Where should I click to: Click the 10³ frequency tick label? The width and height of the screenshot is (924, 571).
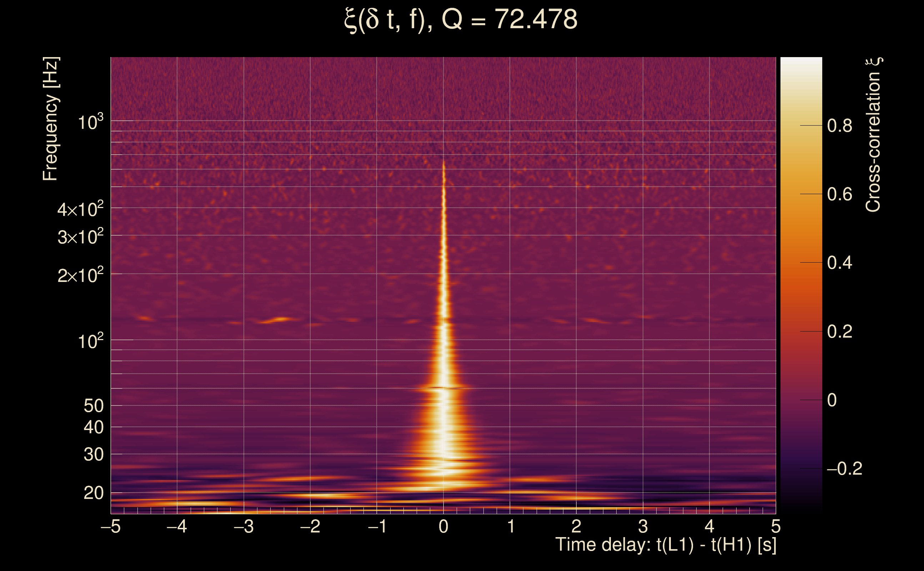pos(90,122)
